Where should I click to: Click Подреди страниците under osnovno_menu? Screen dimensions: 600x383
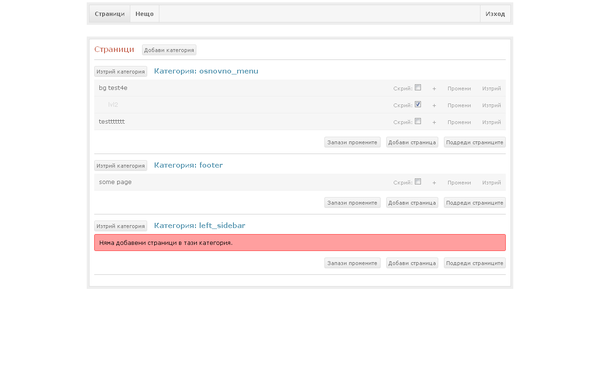[x=474, y=142]
